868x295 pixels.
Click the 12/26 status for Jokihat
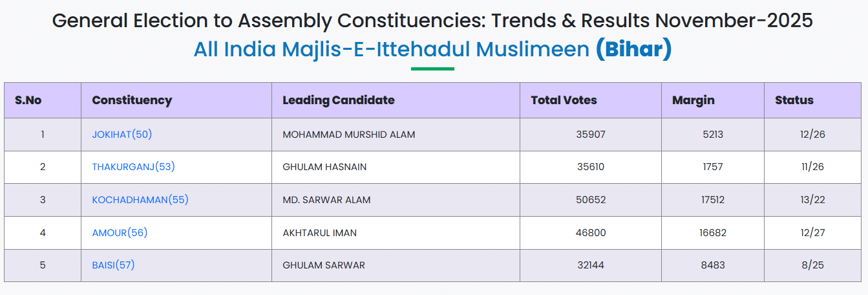tap(812, 135)
